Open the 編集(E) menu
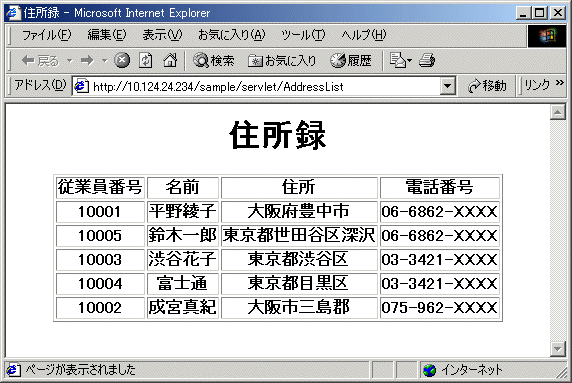This screenshot has height=383, width=572. [107, 35]
